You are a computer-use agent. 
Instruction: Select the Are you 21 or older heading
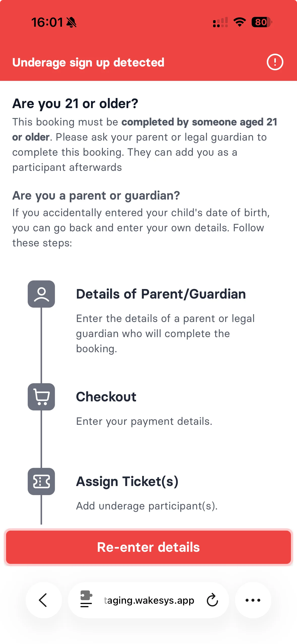(x=76, y=103)
